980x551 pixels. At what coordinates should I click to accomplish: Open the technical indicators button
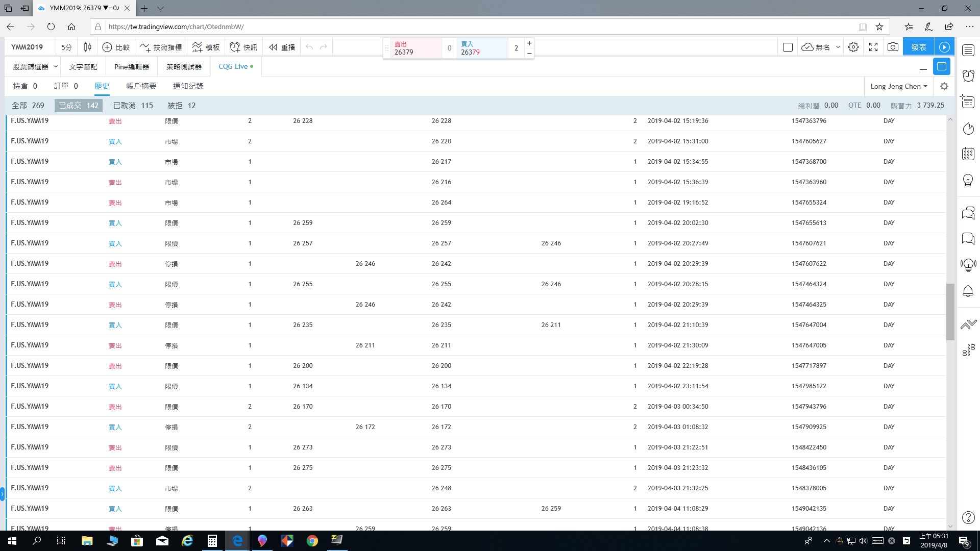pos(161,47)
